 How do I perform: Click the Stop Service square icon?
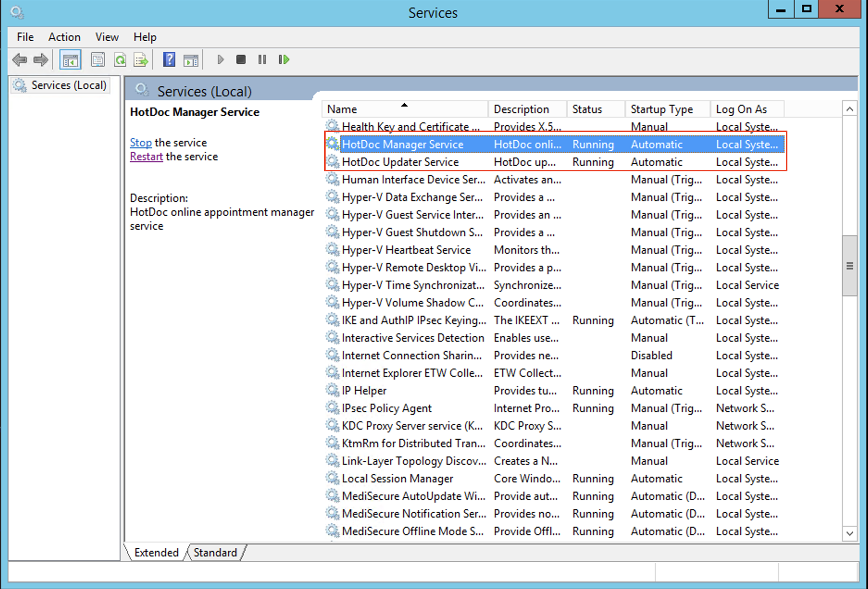pyautogui.click(x=241, y=60)
